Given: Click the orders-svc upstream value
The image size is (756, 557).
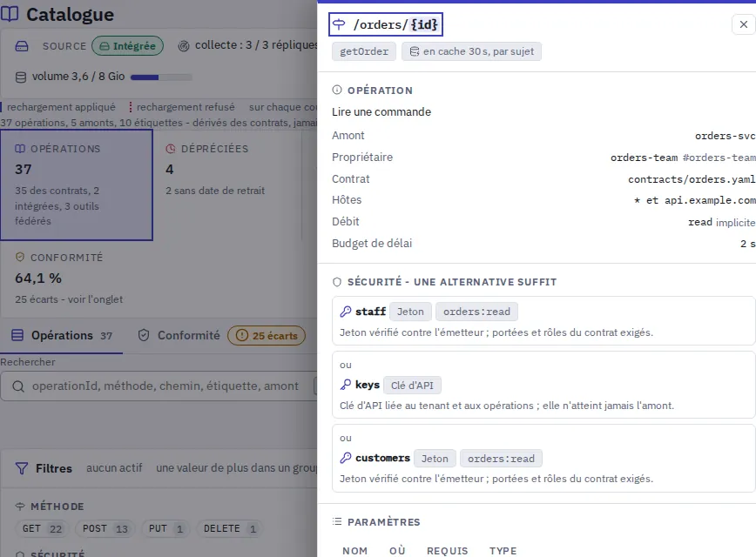Looking at the screenshot, I should pyautogui.click(x=726, y=136).
